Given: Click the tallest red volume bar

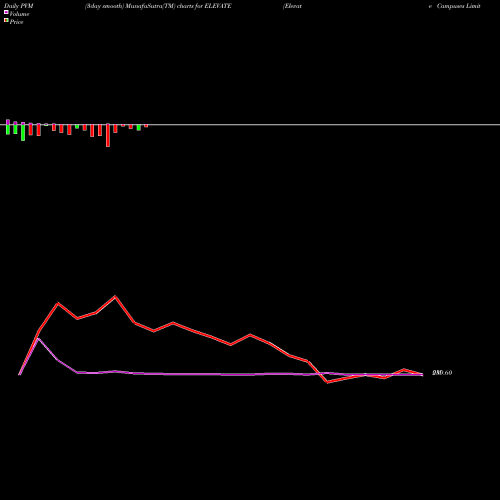Looking at the screenshot, I should point(108,135).
